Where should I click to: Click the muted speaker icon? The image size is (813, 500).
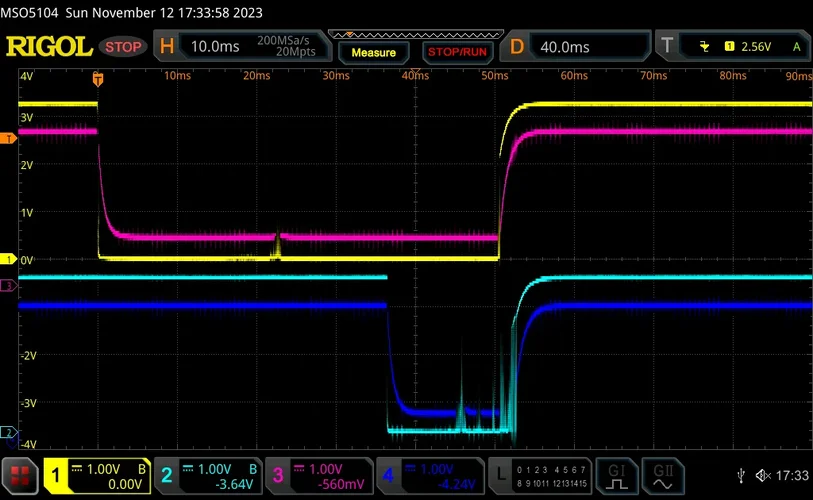(763, 476)
